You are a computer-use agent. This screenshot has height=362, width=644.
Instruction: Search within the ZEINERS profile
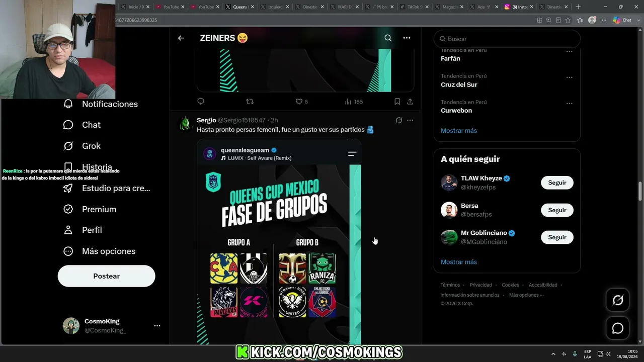pos(388,38)
